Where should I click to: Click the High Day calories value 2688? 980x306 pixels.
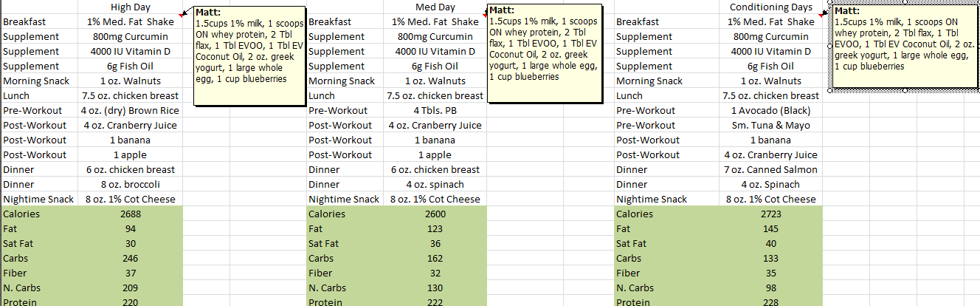(x=130, y=214)
